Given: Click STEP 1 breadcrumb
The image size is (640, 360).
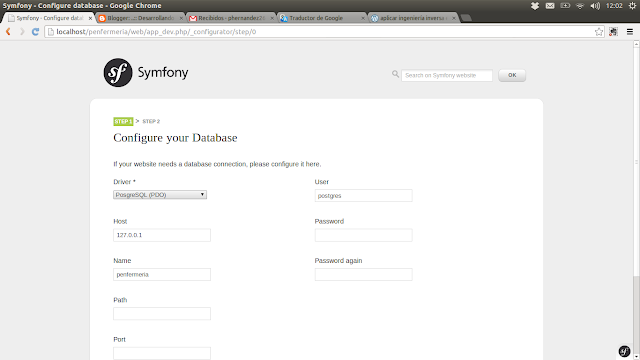Looking at the screenshot, I should click(123, 121).
